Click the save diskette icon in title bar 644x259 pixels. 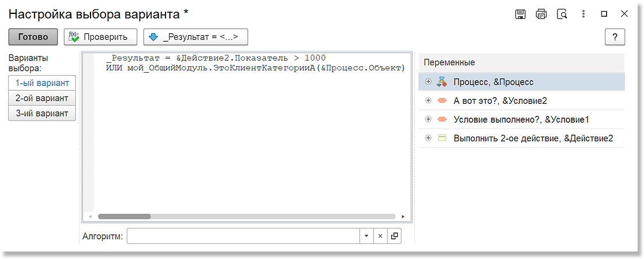(521, 14)
